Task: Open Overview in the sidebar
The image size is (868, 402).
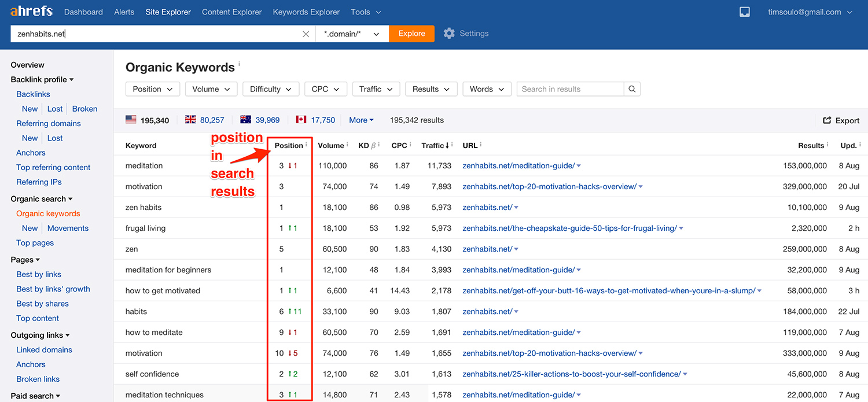Action: pos(27,65)
